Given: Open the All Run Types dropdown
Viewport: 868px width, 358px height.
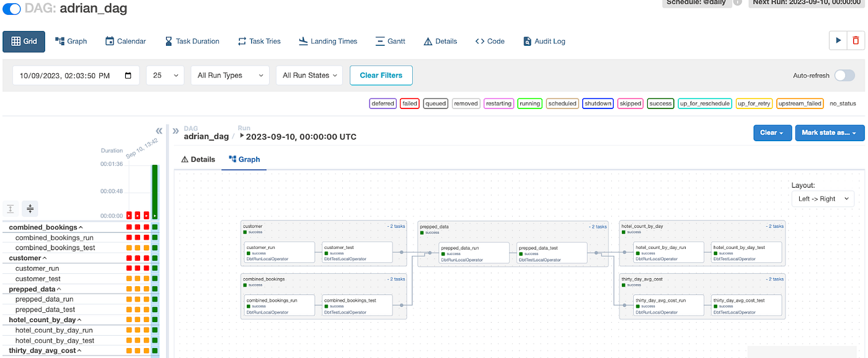Looking at the screenshot, I should tap(230, 76).
